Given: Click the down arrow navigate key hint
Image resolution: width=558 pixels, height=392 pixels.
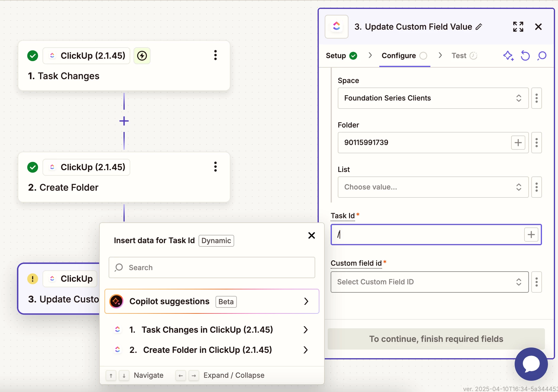Looking at the screenshot, I should pyautogui.click(x=124, y=376).
